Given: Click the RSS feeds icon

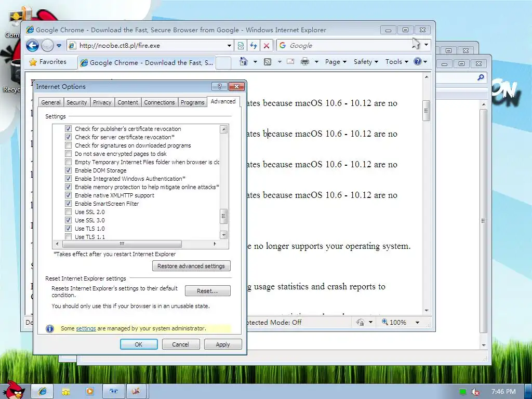Looking at the screenshot, I should click(x=268, y=61).
